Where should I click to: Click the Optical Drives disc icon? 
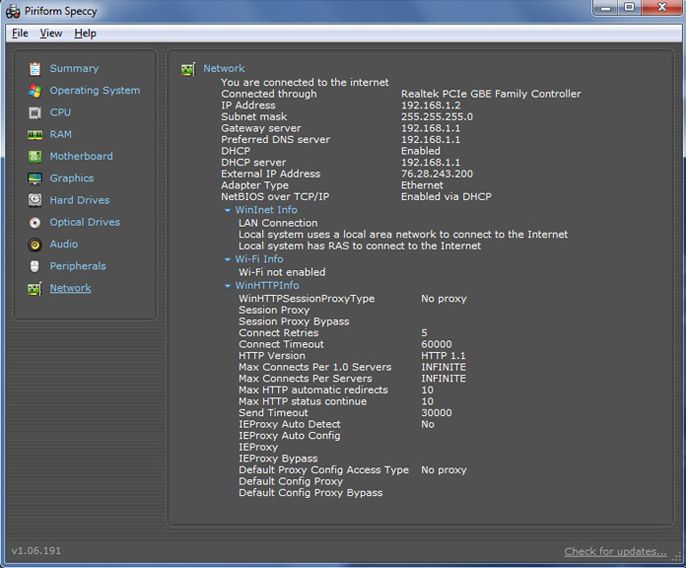click(35, 223)
